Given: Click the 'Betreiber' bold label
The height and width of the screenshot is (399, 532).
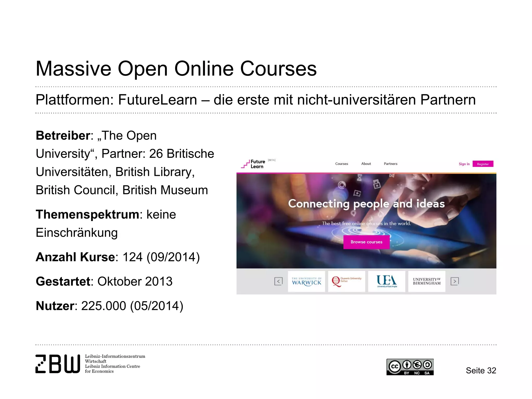Looking at the screenshot, I should coord(63,136).
